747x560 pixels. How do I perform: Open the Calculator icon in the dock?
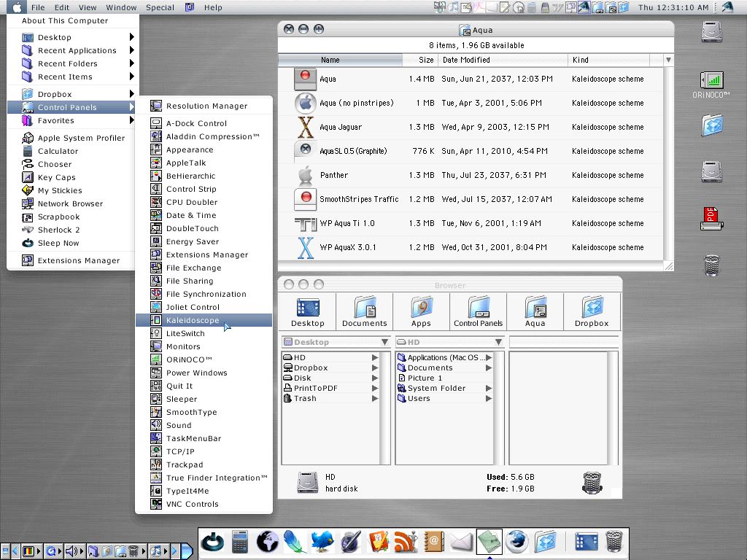click(x=240, y=542)
